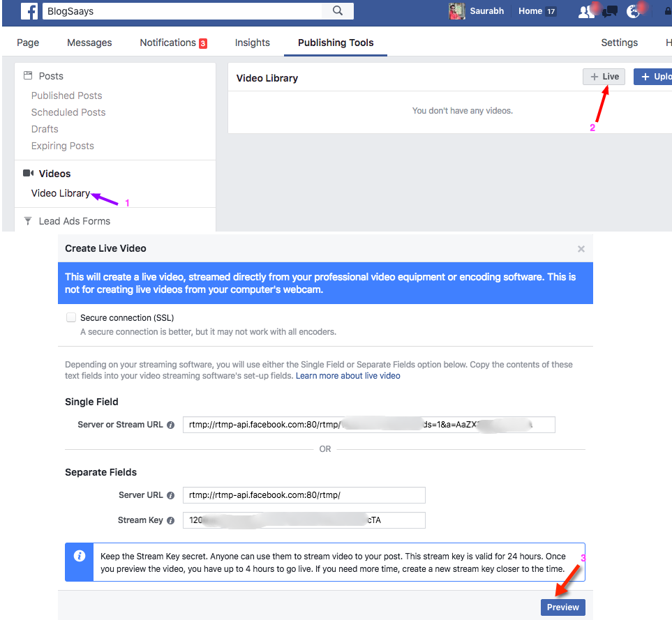The image size is (672, 620).
Task: Open the messages chat icon
Action: tap(609, 12)
